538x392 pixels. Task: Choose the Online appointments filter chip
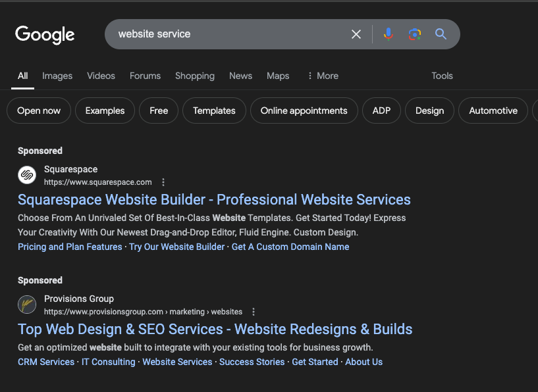click(x=304, y=110)
